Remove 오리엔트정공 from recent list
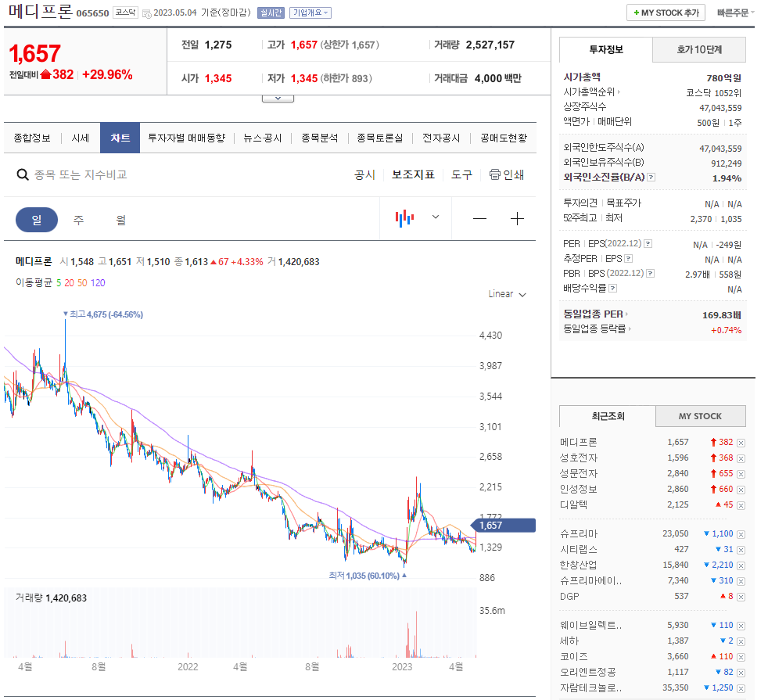The image size is (768, 700). coord(741,673)
